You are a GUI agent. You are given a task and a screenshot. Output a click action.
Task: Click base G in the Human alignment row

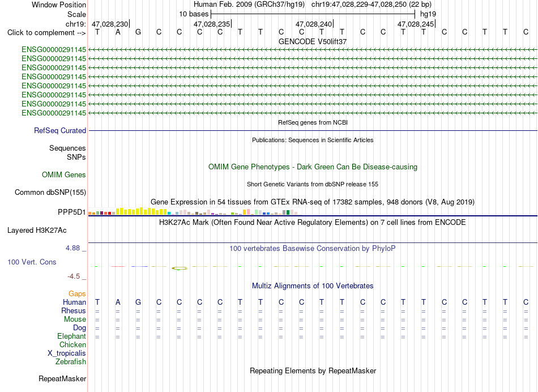pos(138,302)
